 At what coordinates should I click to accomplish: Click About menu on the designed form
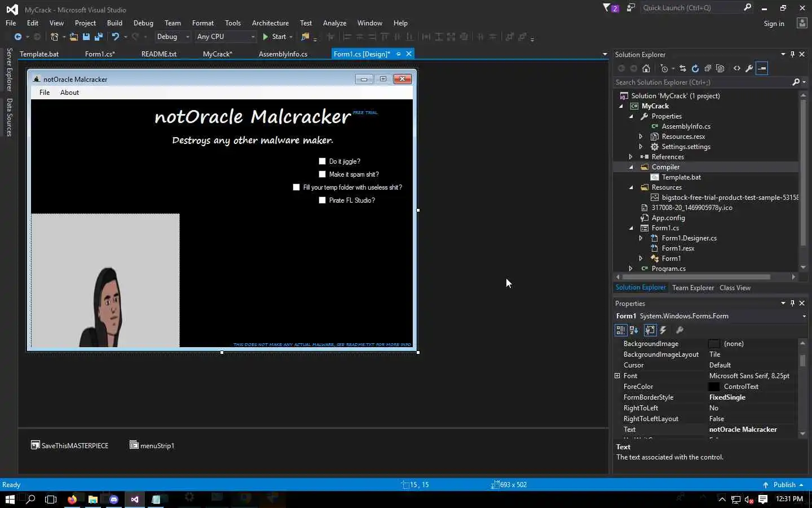pos(70,93)
